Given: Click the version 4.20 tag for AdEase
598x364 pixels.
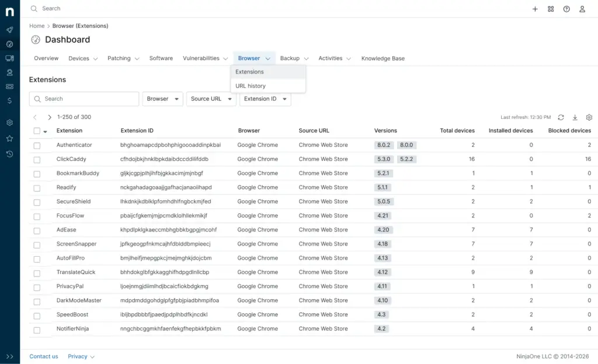Looking at the screenshot, I should pyautogui.click(x=383, y=230).
